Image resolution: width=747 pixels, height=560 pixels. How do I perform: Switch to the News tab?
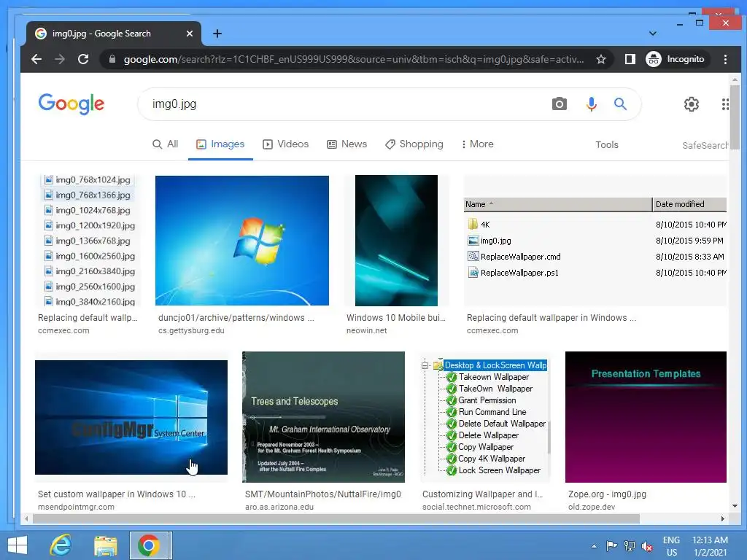[347, 144]
